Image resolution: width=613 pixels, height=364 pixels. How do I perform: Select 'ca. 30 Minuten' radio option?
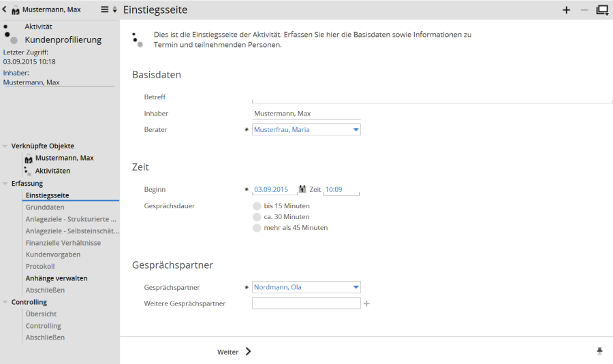257,217
